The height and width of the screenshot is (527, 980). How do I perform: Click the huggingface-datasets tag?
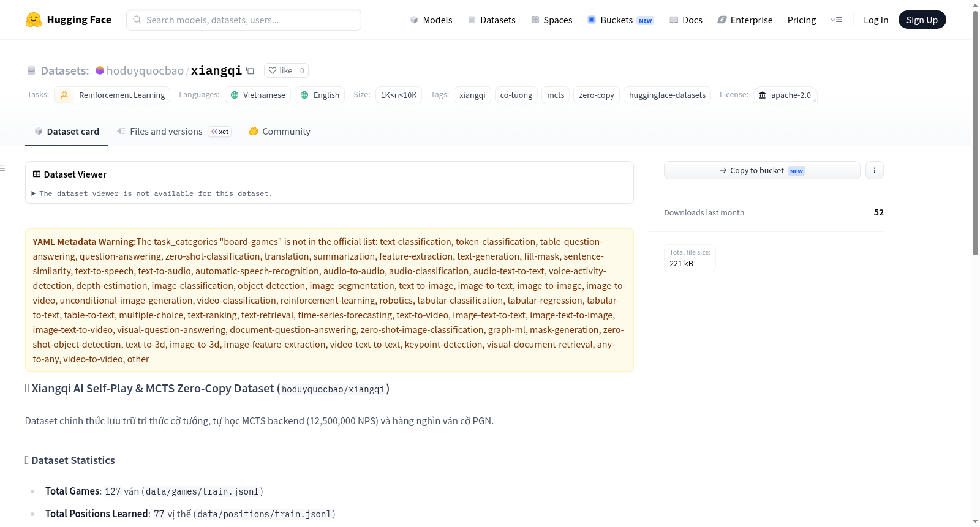tap(667, 95)
